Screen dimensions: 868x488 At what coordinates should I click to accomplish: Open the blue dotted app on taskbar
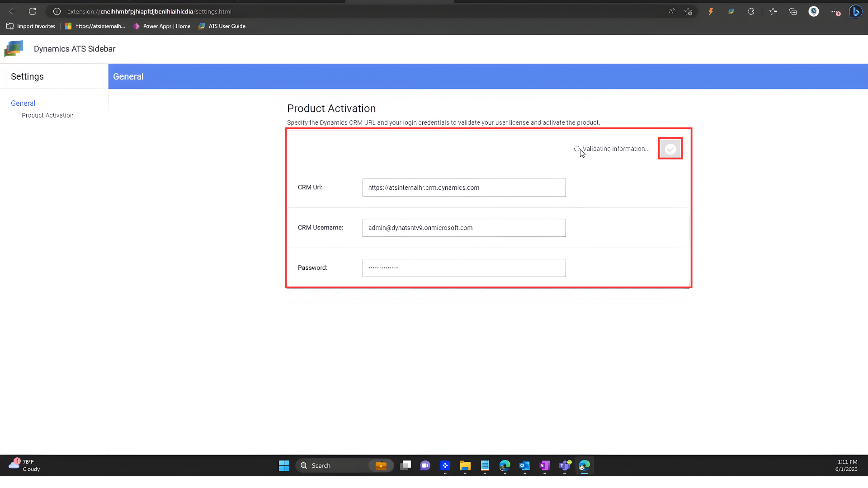445,465
